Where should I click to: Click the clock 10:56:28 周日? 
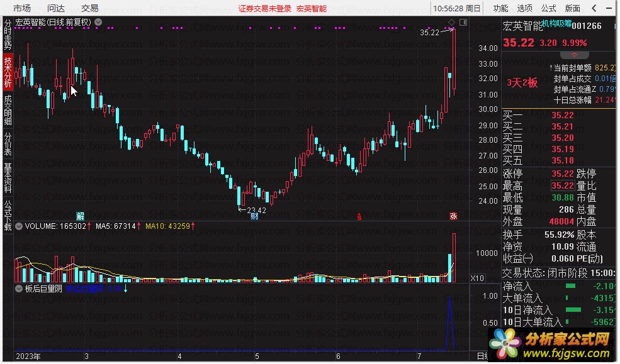[457, 8]
